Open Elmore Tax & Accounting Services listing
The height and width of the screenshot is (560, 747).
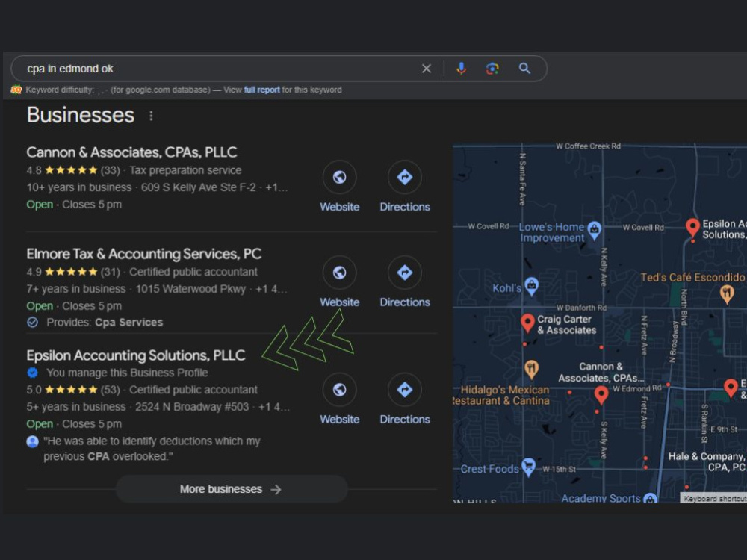tap(144, 254)
